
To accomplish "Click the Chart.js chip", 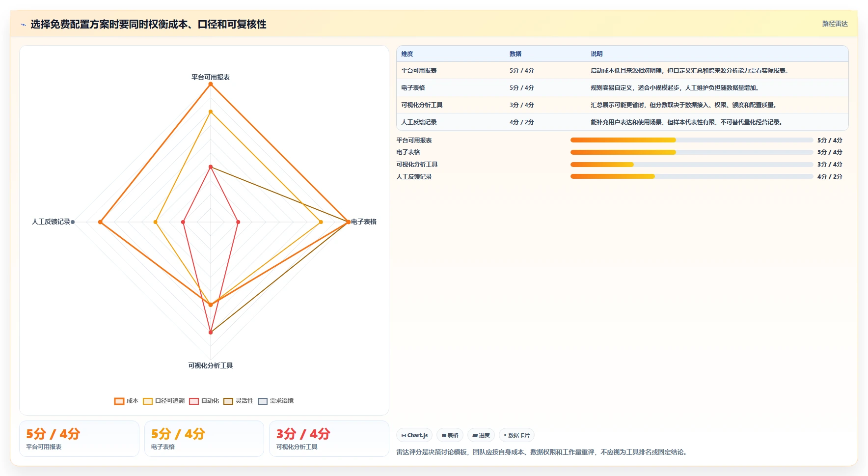I will pyautogui.click(x=414, y=435).
